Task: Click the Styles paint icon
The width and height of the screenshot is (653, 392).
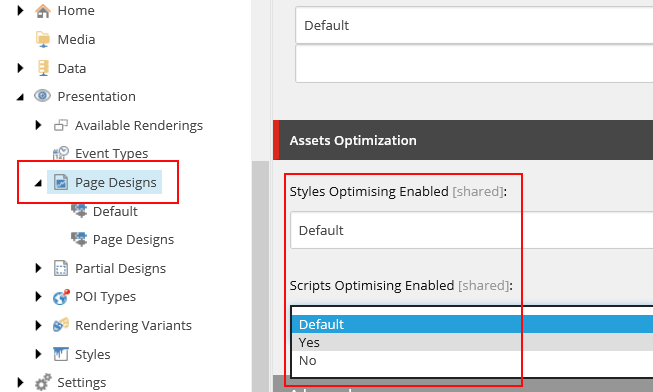Action: (x=61, y=354)
